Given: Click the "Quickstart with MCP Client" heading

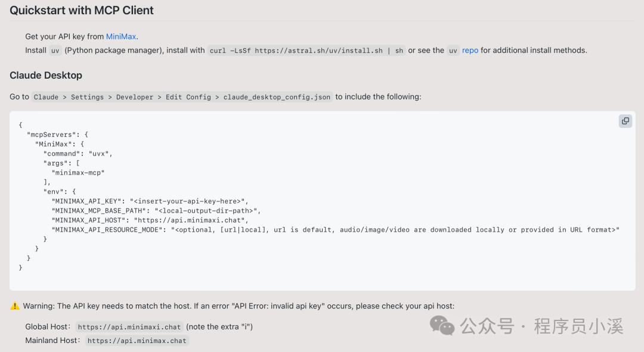Looking at the screenshot, I should click(x=82, y=11).
